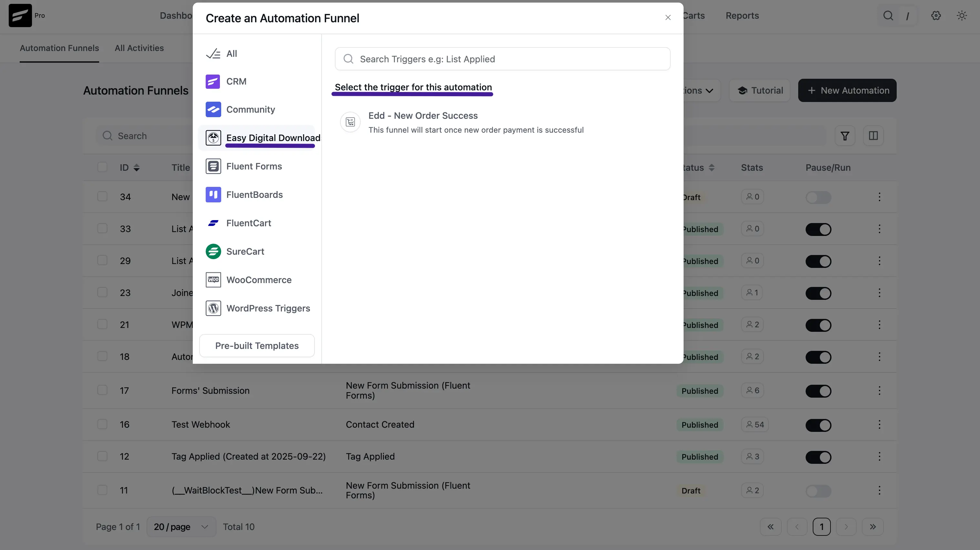
Task: Open the settings gear in top bar
Action: [936, 15]
